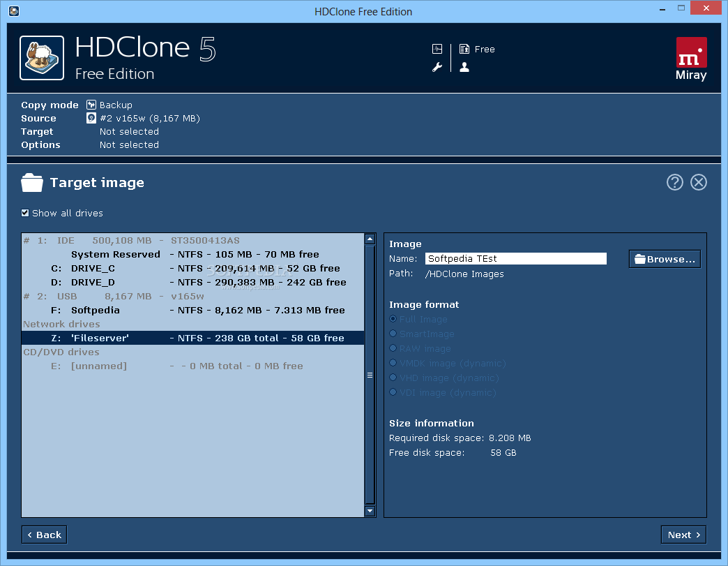
Task: Click the drive list scrollbar thumb
Action: coord(370,375)
